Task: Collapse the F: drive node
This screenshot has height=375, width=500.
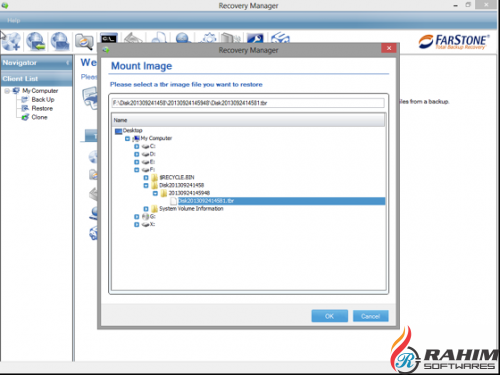Action: pyautogui.click(x=137, y=170)
